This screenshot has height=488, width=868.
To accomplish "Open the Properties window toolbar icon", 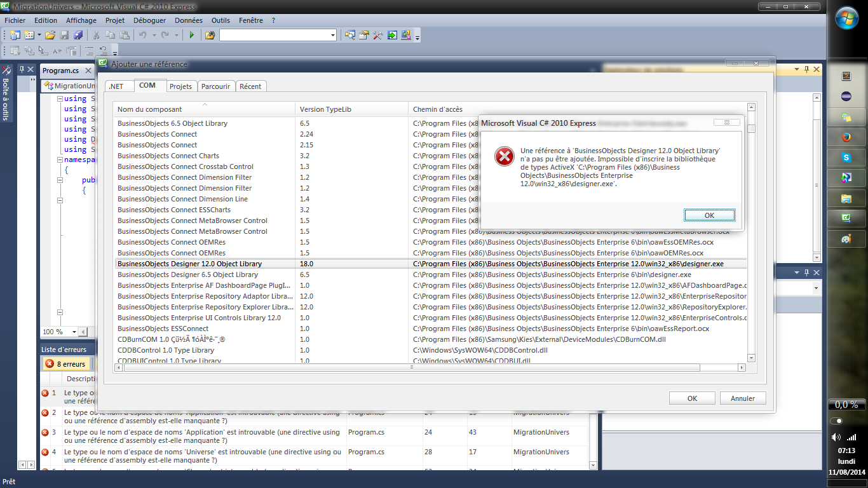I will click(x=364, y=35).
